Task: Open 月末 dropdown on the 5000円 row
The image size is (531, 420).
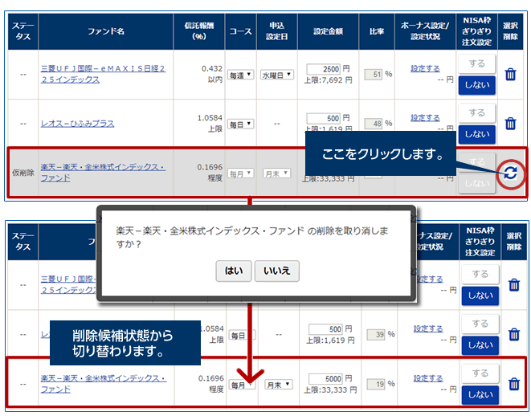Action: (279, 385)
